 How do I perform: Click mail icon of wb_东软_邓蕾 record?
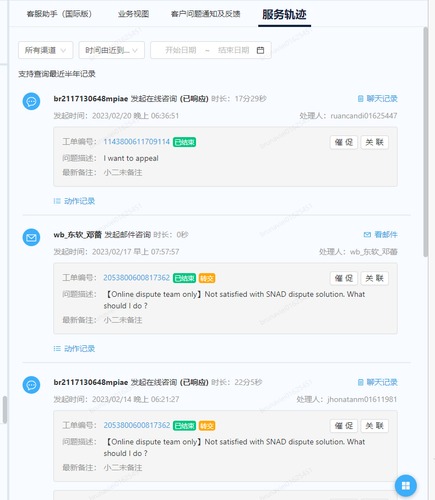[x=31, y=237]
